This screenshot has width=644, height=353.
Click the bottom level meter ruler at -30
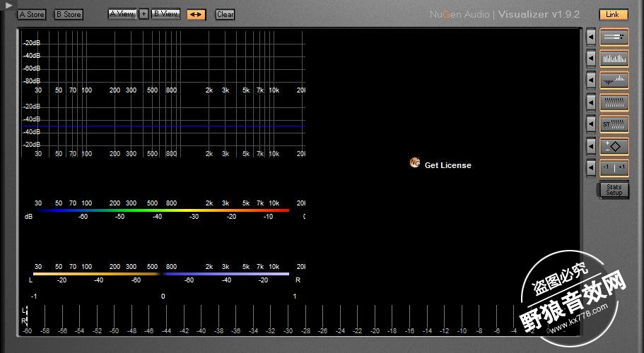tap(288, 330)
